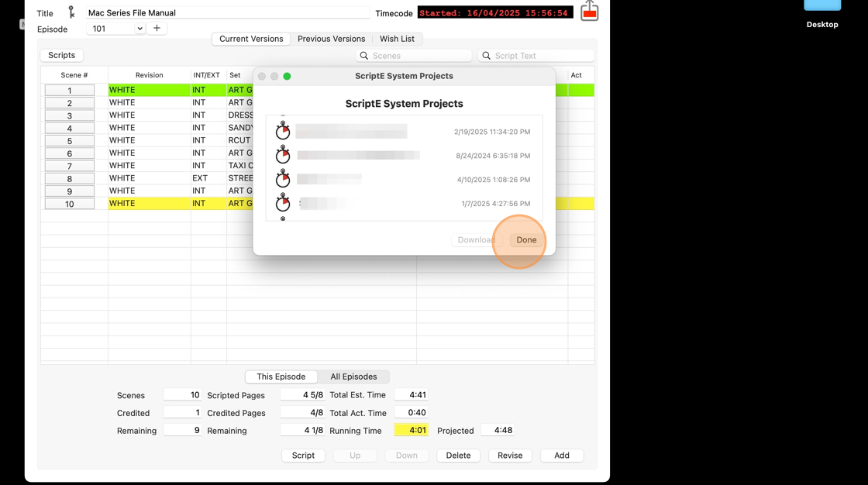
Task: Click the disabled Down button
Action: (x=406, y=455)
